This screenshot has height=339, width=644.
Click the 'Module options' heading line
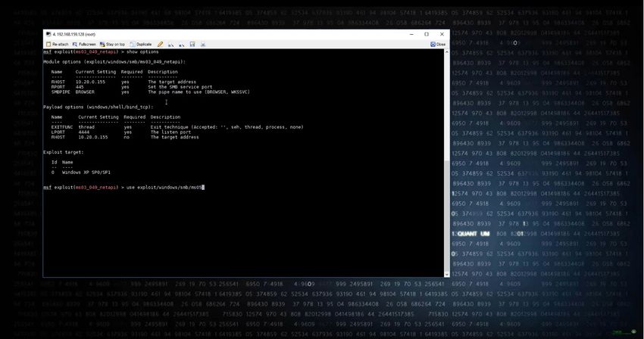[114, 62]
